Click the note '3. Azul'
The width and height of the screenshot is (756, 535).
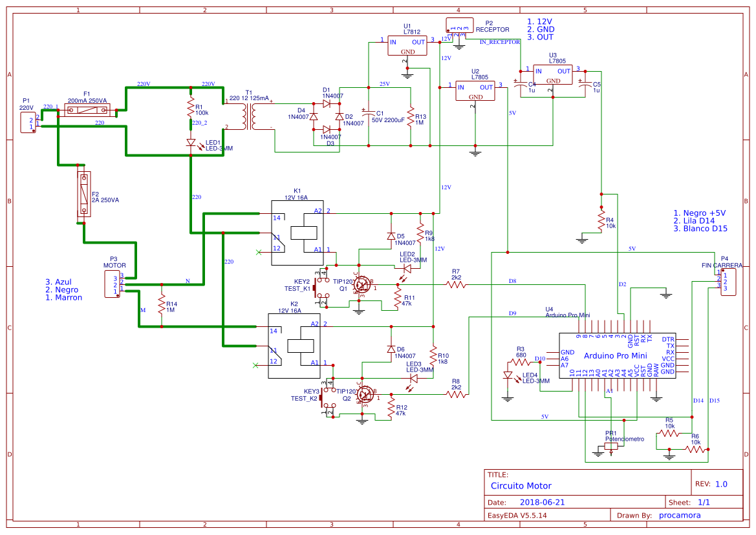click(x=58, y=282)
